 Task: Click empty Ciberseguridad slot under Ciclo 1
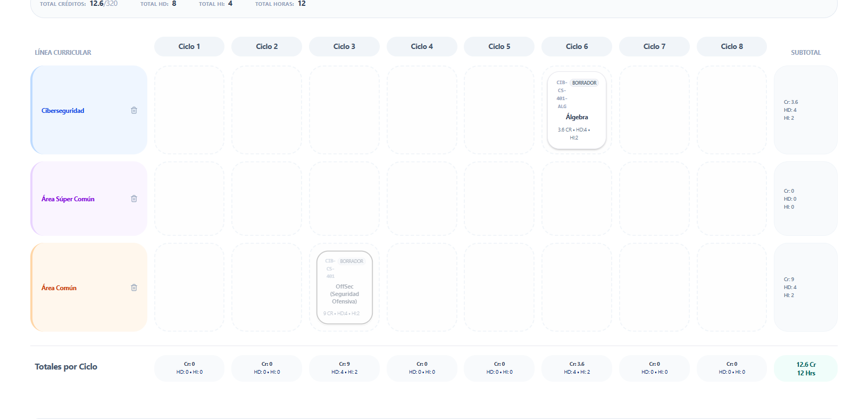189,110
